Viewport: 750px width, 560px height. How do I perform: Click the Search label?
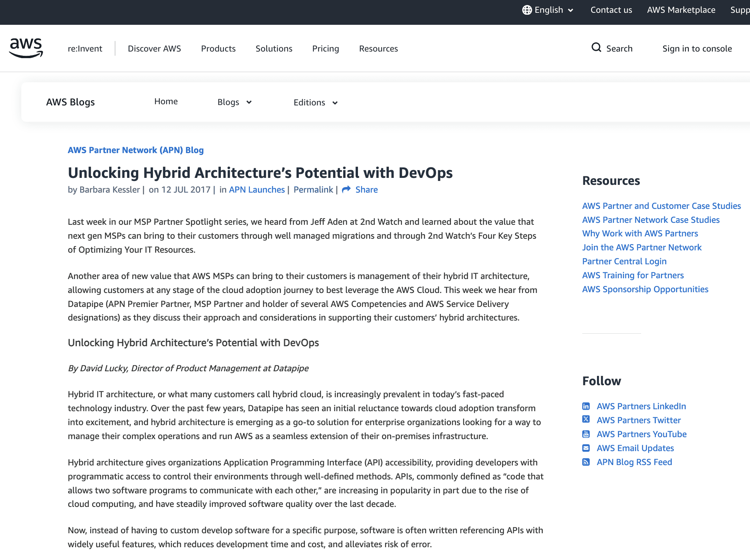click(x=619, y=48)
